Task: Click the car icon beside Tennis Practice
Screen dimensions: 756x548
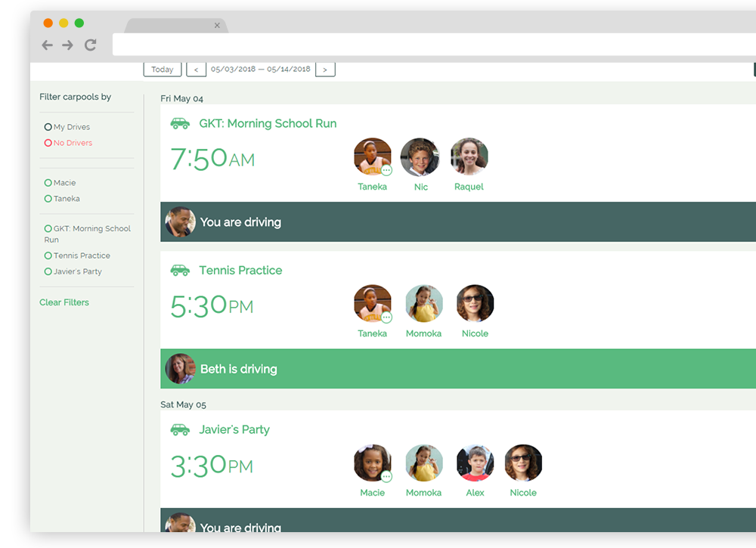Action: (x=179, y=270)
